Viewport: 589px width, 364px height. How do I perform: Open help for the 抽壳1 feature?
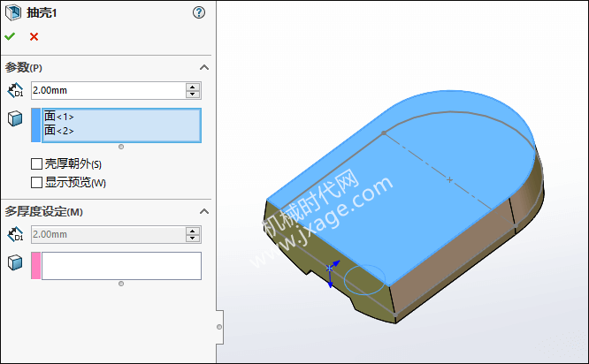coord(199,12)
